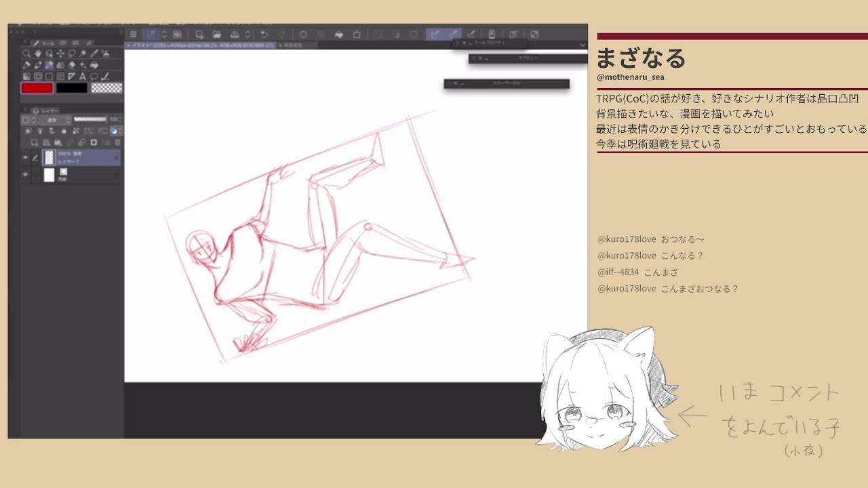This screenshot has width=868, height=488.
Task: Select the Auto select magic wand tool
Action: click(x=83, y=54)
